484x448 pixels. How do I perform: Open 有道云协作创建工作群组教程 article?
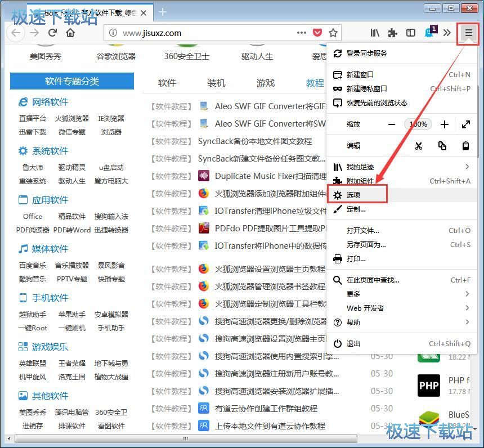tap(266, 409)
